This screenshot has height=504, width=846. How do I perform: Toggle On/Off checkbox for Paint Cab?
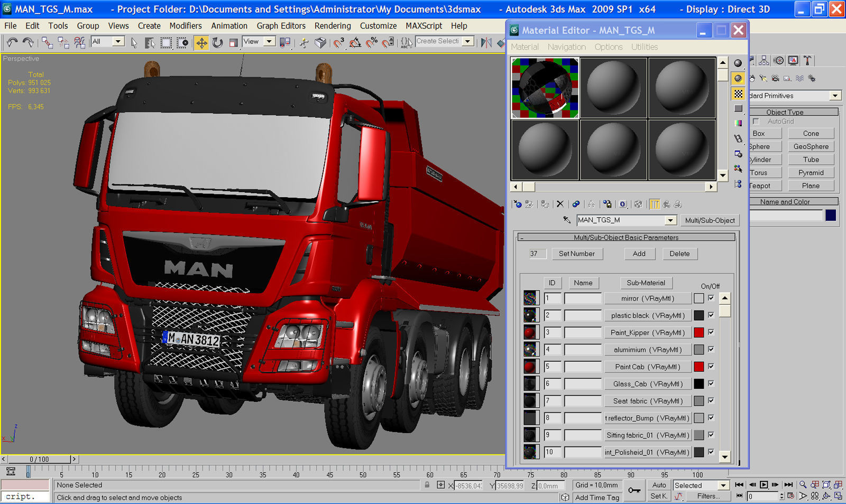[711, 366]
